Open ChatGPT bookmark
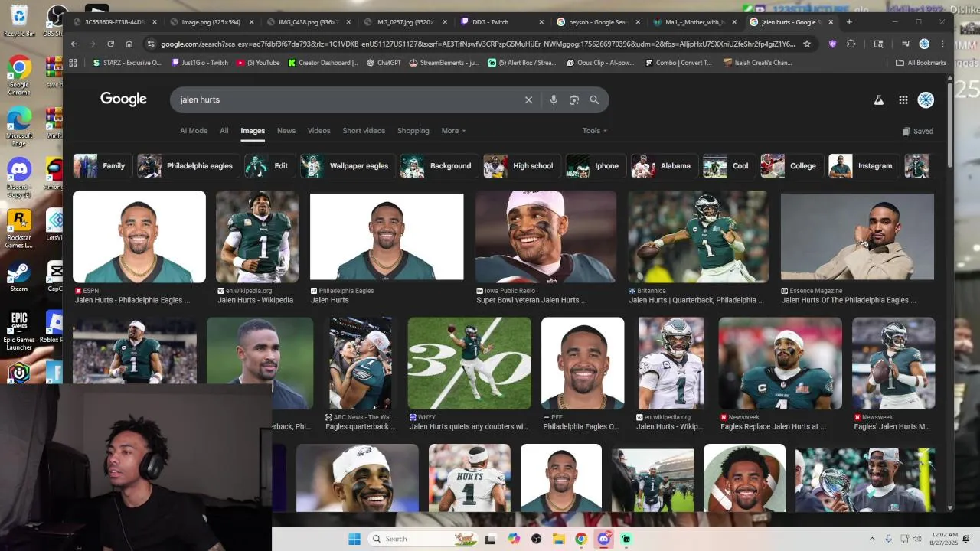This screenshot has width=980, height=551. pos(384,63)
